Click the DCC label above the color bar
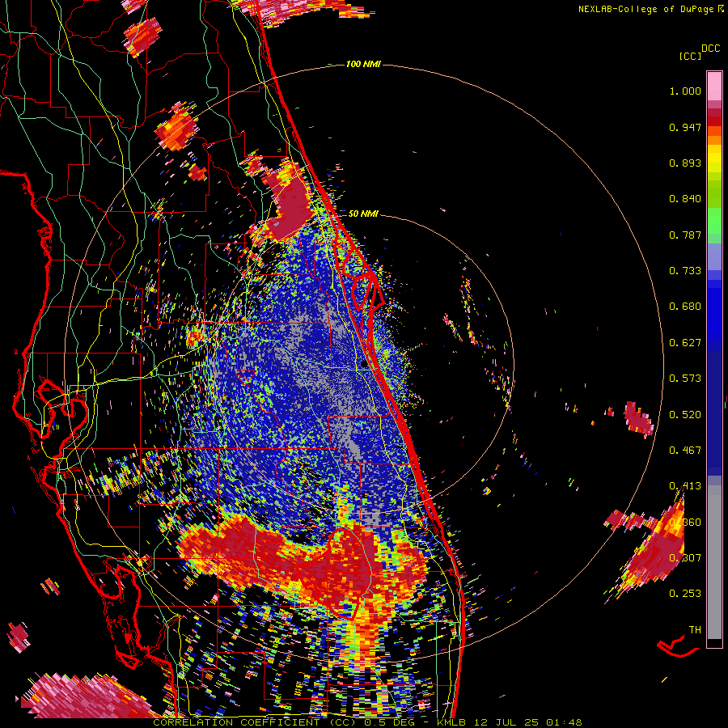Viewport: 728px width, 728px height. click(x=711, y=49)
